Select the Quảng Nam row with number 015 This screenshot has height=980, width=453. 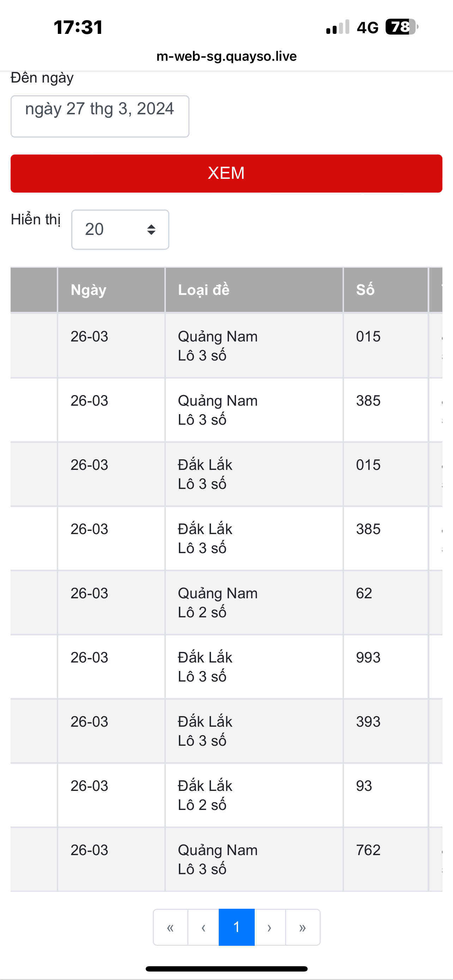pos(226,345)
